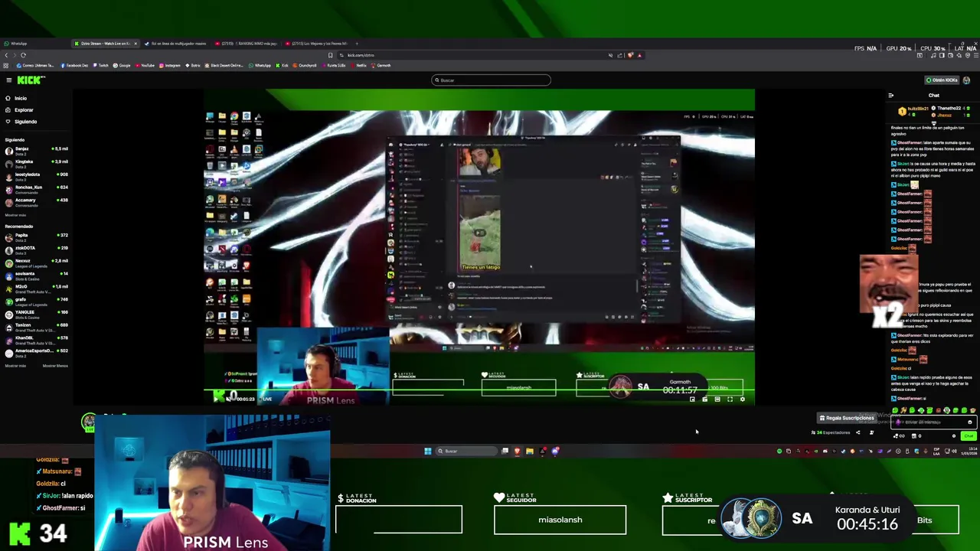Open the emote picker in chat input
Screen dimensions: 980x551
(969, 422)
